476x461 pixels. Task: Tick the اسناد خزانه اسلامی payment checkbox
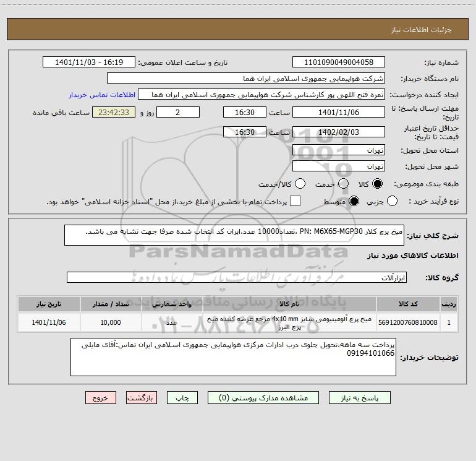[295, 201]
